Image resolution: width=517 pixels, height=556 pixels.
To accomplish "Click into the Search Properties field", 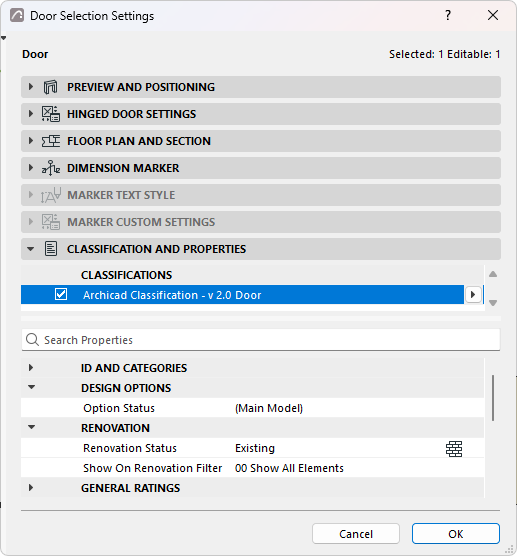I will tap(261, 340).
